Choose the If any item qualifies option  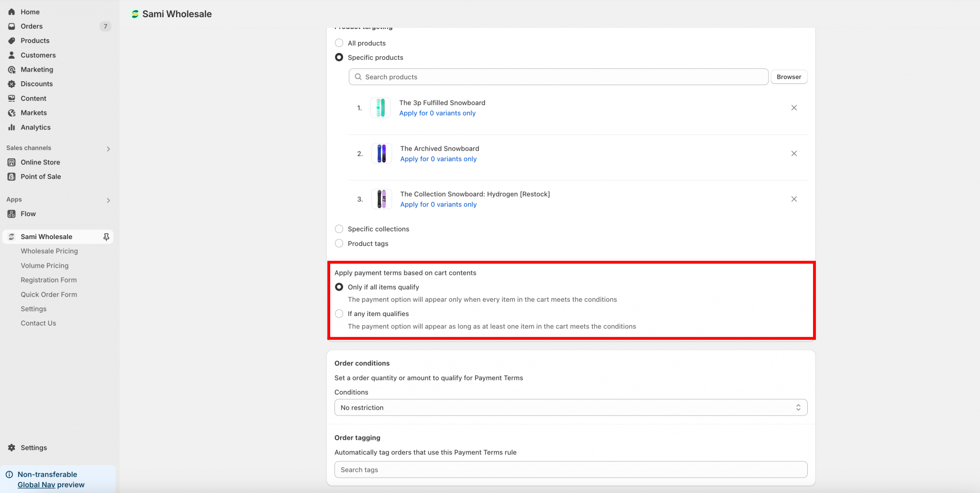tap(339, 314)
